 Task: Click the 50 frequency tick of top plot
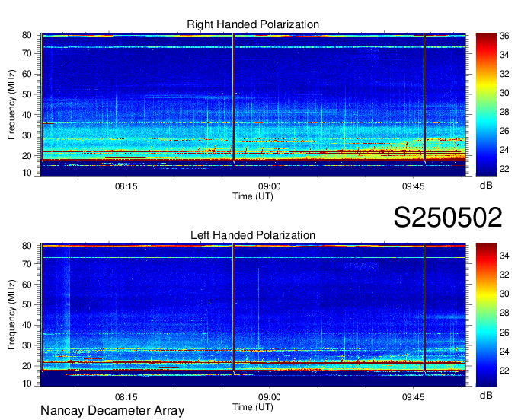tap(27, 94)
